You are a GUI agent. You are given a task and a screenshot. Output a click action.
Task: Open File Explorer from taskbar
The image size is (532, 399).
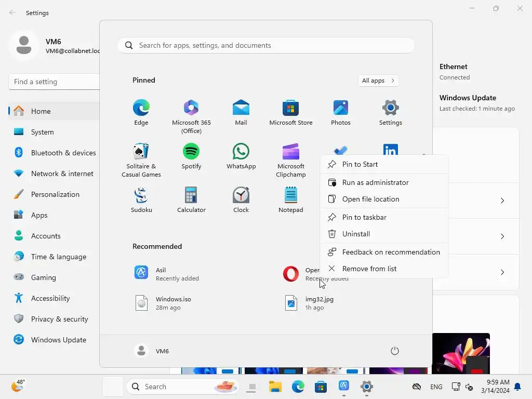(x=275, y=387)
